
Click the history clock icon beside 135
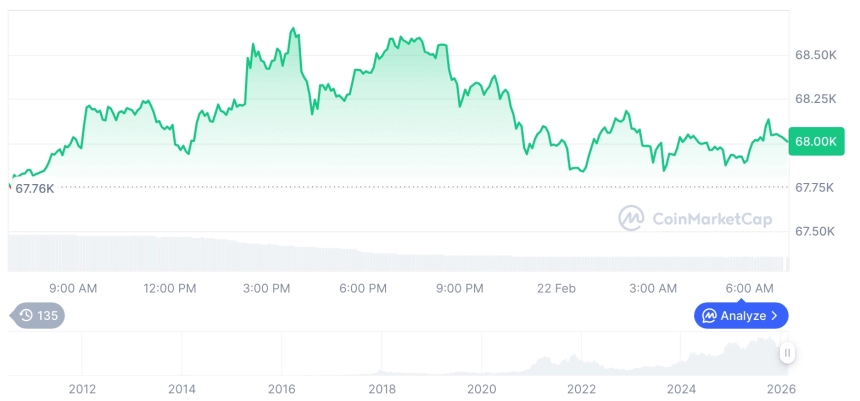tap(26, 316)
